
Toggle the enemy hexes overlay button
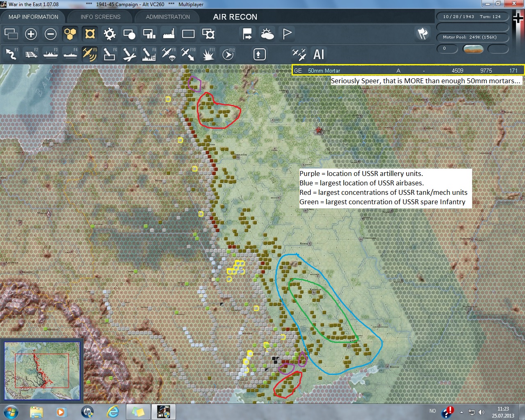[x=90, y=34]
